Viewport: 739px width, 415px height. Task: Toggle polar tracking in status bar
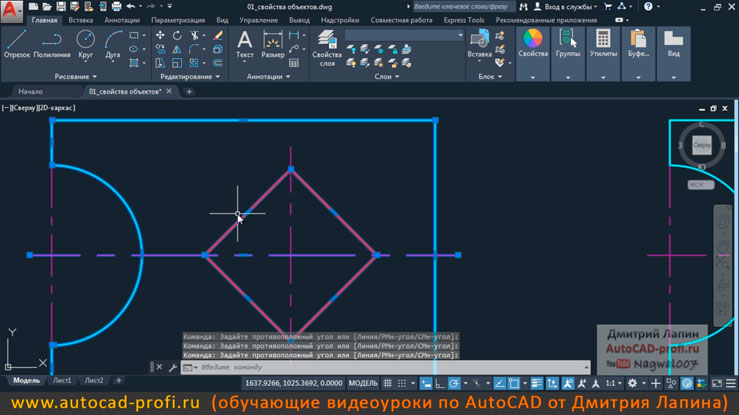[454, 383]
